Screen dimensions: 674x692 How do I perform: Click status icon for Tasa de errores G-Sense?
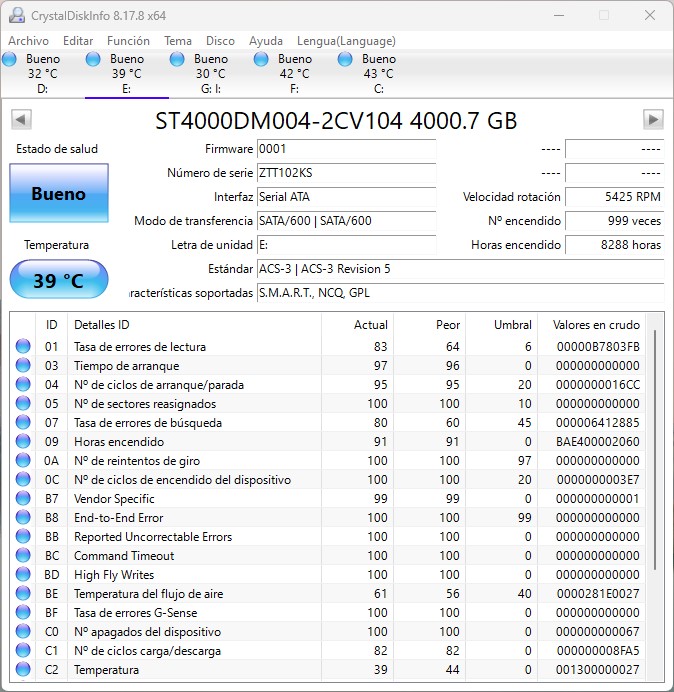tap(23, 612)
